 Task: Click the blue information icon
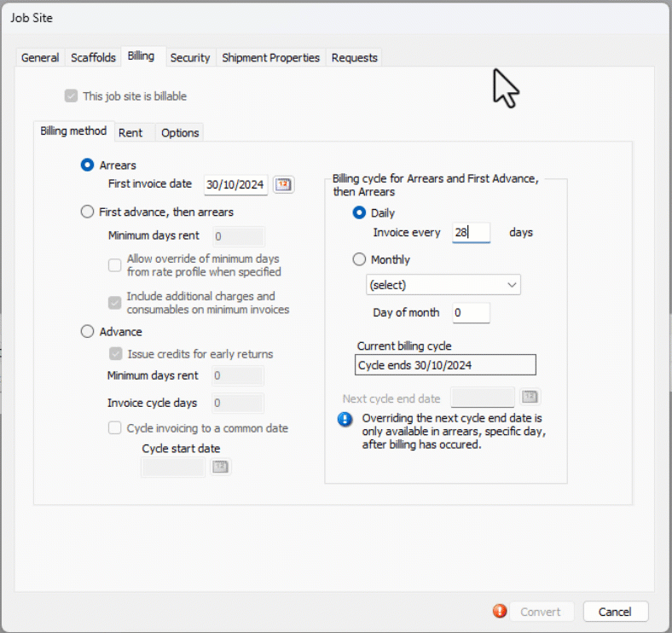[x=345, y=419]
